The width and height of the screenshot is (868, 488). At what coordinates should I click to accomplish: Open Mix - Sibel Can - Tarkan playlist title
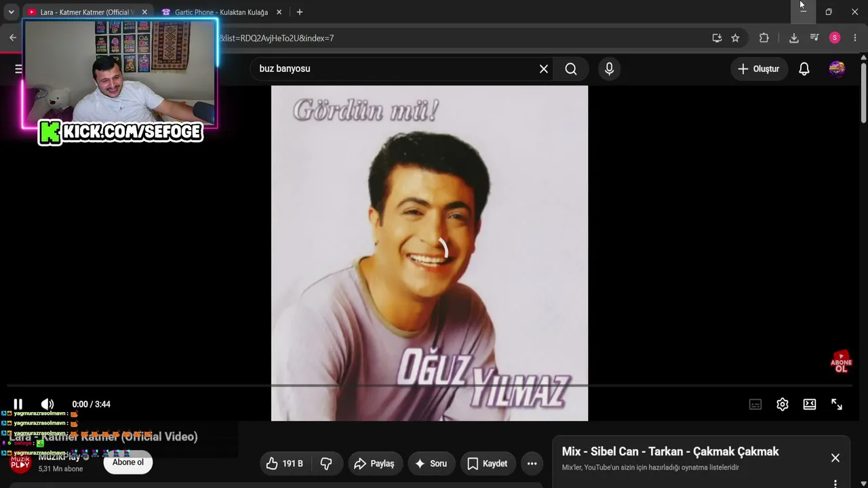(x=670, y=451)
